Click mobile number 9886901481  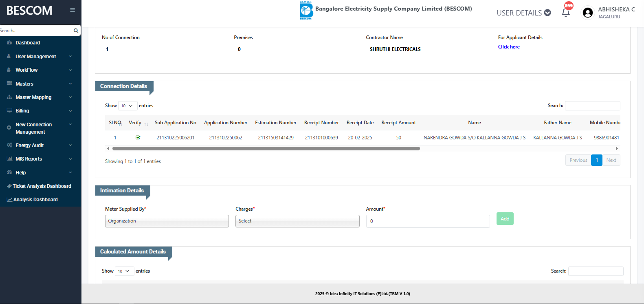tap(606, 138)
